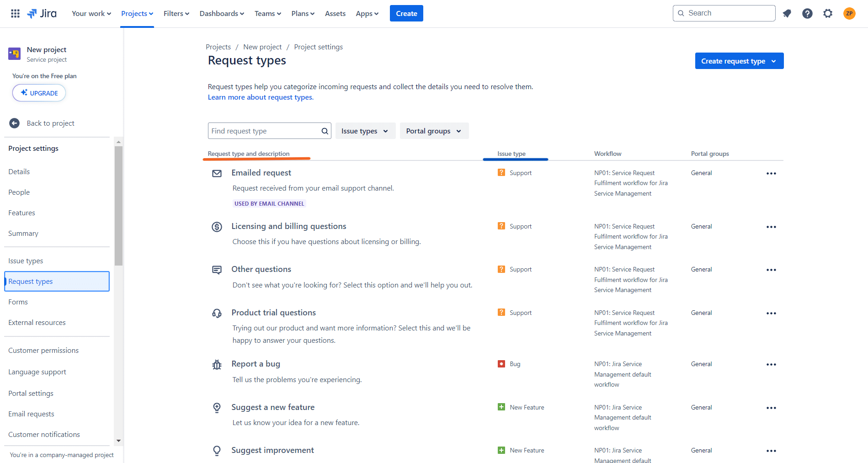
Task: Expand the Apps menu
Action: point(367,13)
